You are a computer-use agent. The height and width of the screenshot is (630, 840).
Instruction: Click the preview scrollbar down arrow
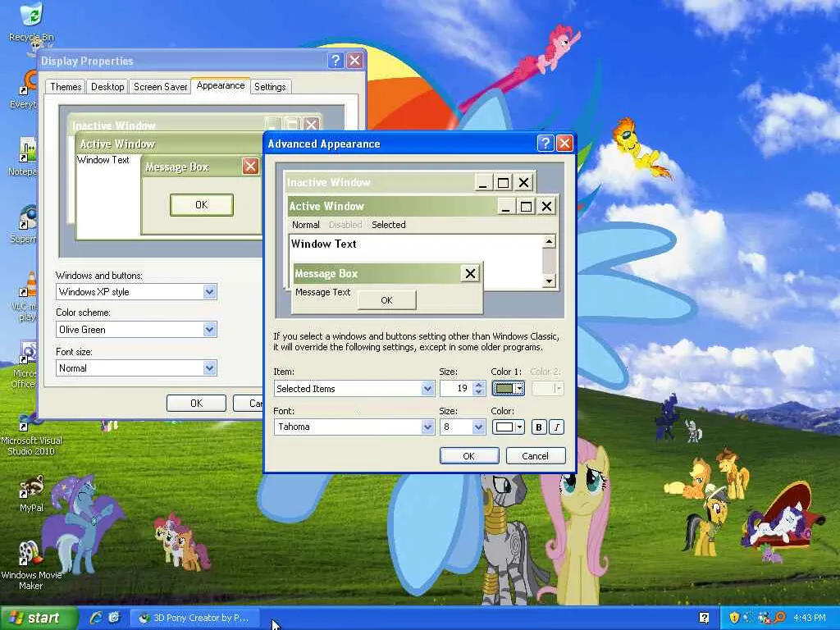[x=549, y=281]
